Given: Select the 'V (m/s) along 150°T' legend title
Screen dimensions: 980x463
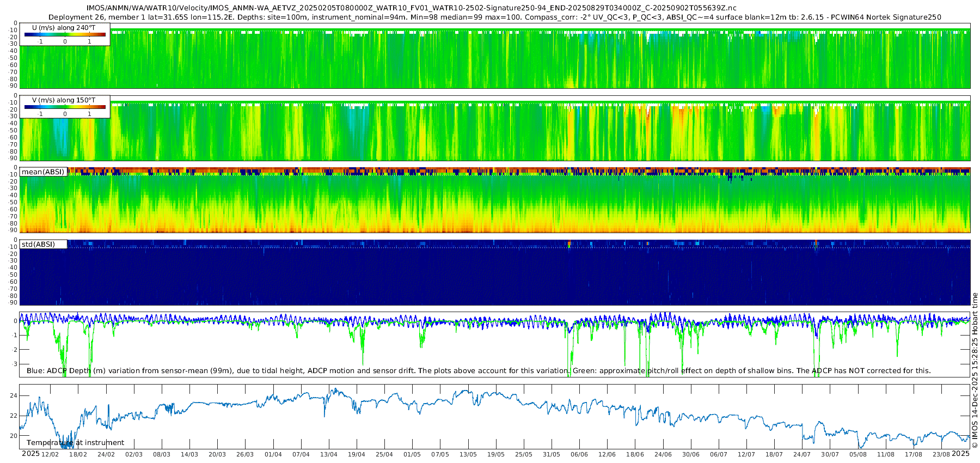Looking at the screenshot, I should tap(64, 100).
